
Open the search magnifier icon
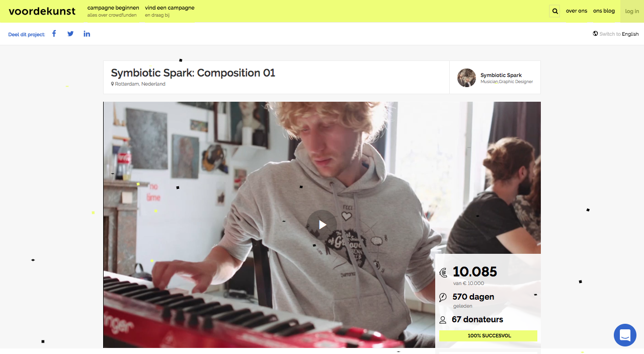point(554,11)
